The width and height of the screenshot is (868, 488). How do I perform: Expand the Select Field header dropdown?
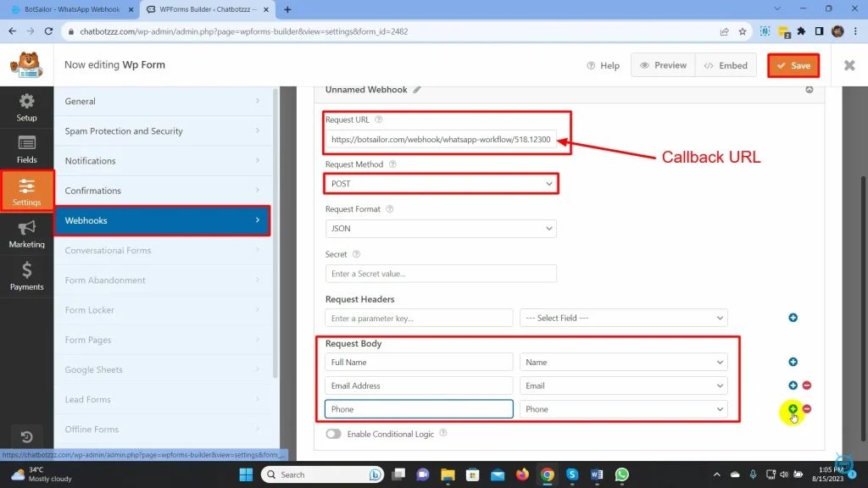623,318
